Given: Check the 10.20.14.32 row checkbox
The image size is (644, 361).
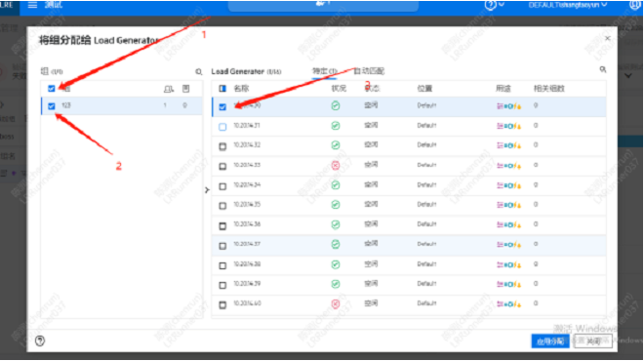Looking at the screenshot, I should click(x=222, y=146).
